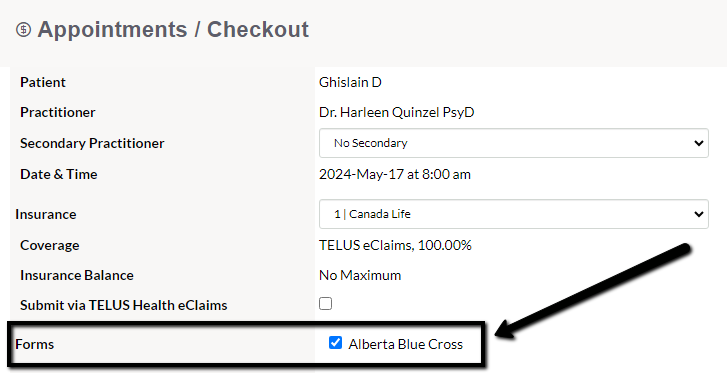This screenshot has width=727, height=373.
Task: Click the patient name Ghislain D
Action: point(350,82)
